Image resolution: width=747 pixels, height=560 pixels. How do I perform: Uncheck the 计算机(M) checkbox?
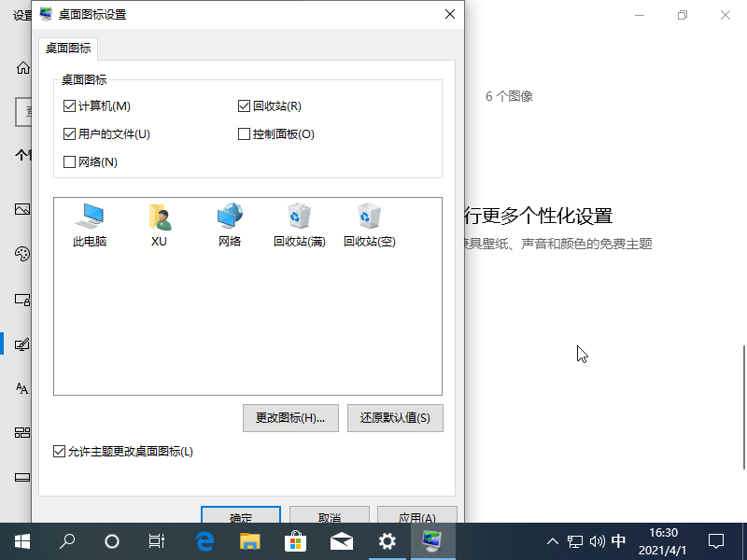pos(70,106)
